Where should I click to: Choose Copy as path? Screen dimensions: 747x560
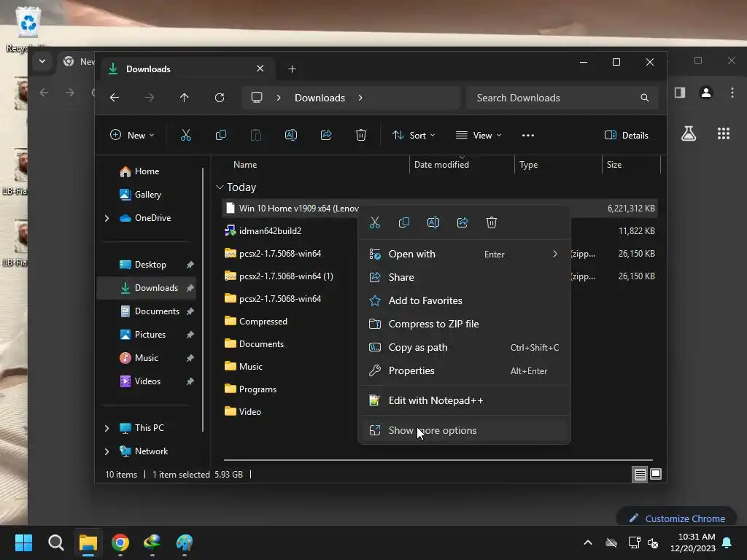[x=464, y=347]
